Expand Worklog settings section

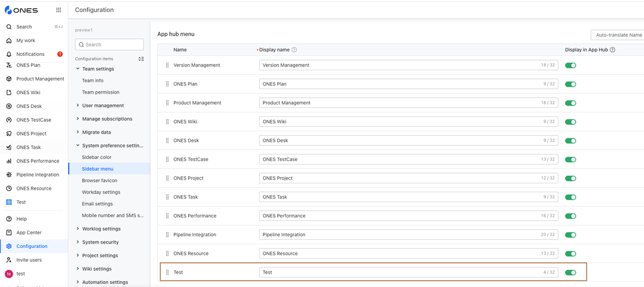point(77,229)
